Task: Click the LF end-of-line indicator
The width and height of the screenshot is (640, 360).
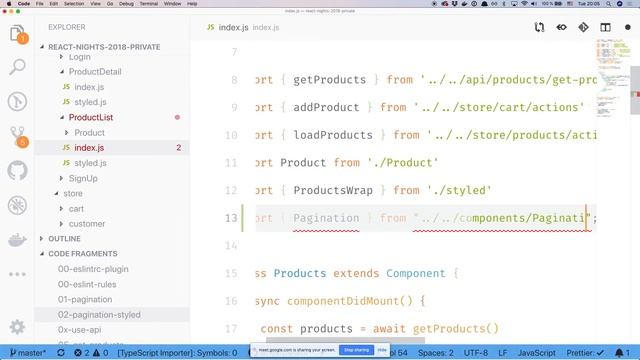Action: point(502,353)
